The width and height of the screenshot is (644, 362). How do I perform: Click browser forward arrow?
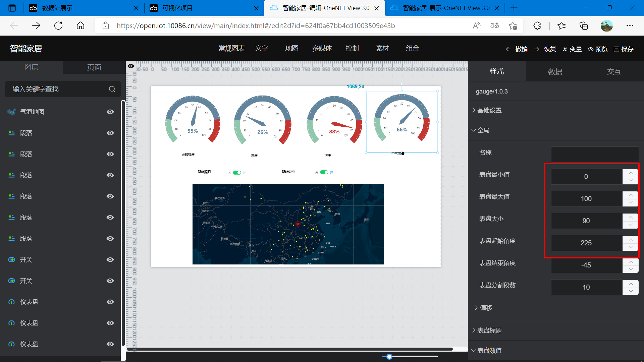[36, 26]
